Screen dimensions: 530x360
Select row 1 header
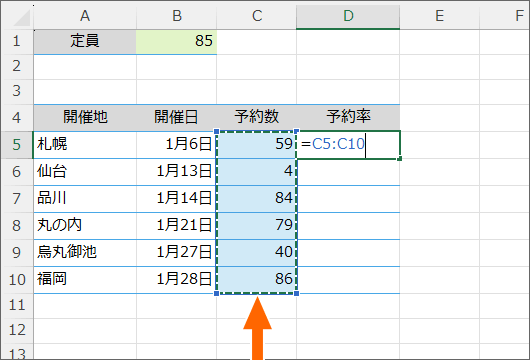pyautogui.click(x=17, y=42)
